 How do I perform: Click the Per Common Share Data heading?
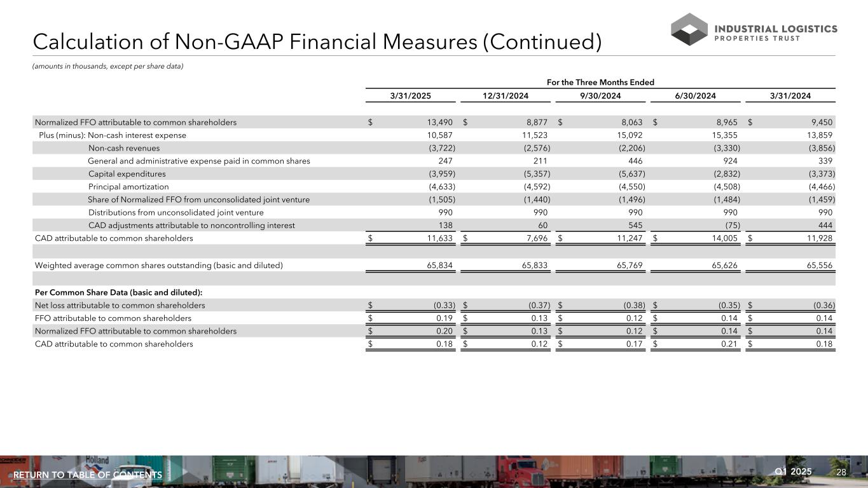[119, 292]
